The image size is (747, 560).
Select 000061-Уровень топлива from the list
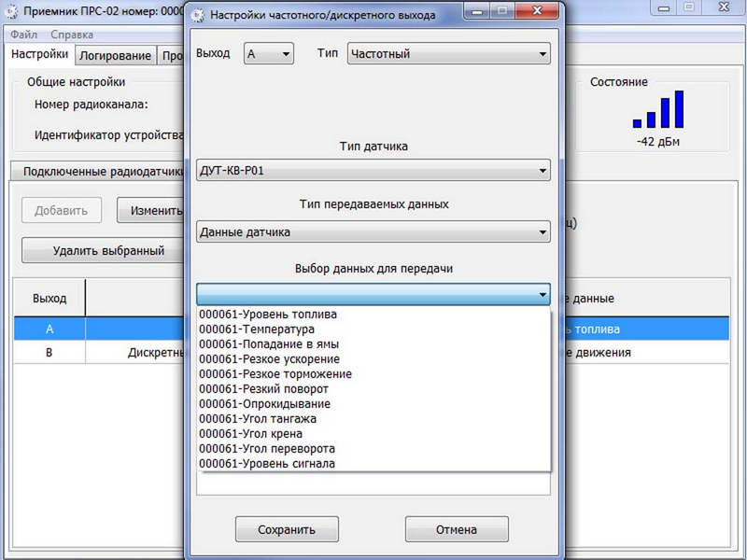coord(373,315)
